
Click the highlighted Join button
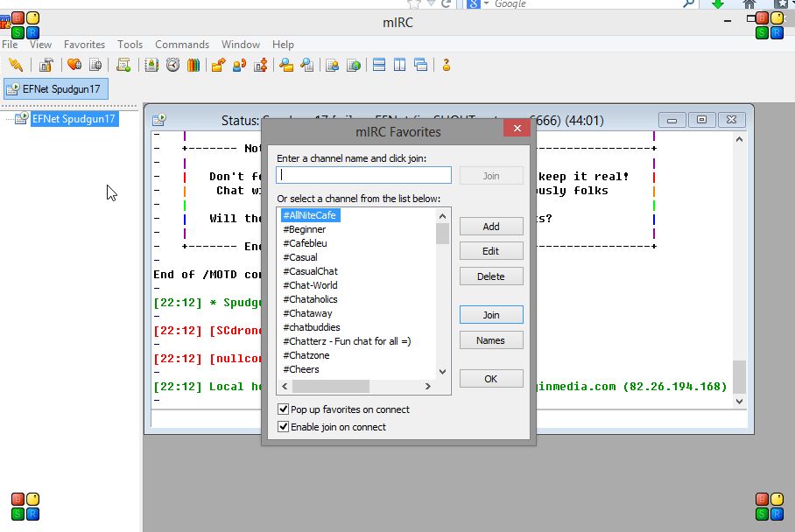pyautogui.click(x=491, y=315)
